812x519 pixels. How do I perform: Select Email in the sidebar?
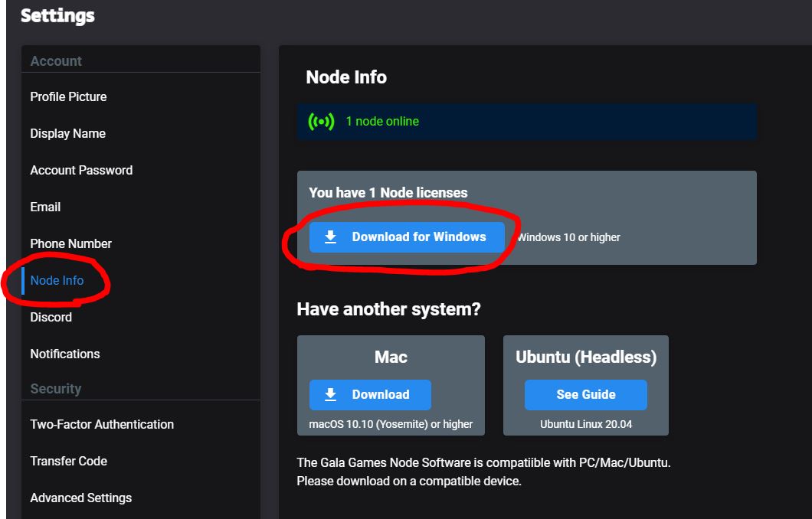[45, 207]
